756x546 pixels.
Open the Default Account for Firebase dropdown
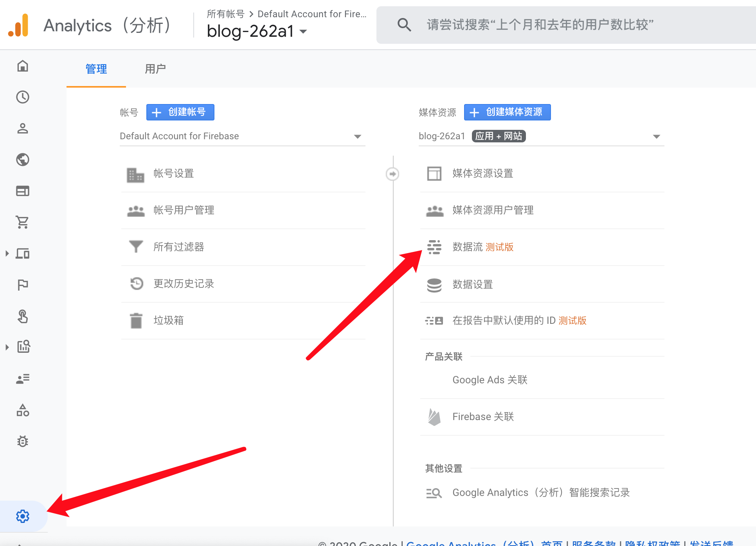click(x=242, y=136)
